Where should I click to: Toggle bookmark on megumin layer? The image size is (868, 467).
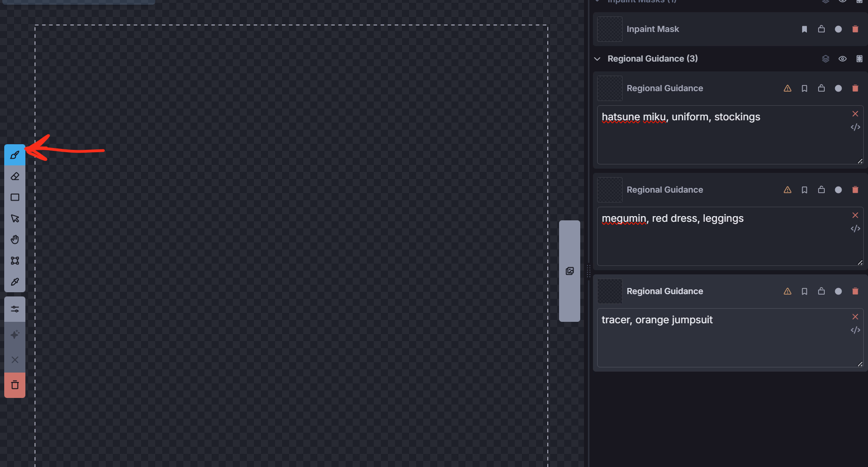click(x=805, y=190)
